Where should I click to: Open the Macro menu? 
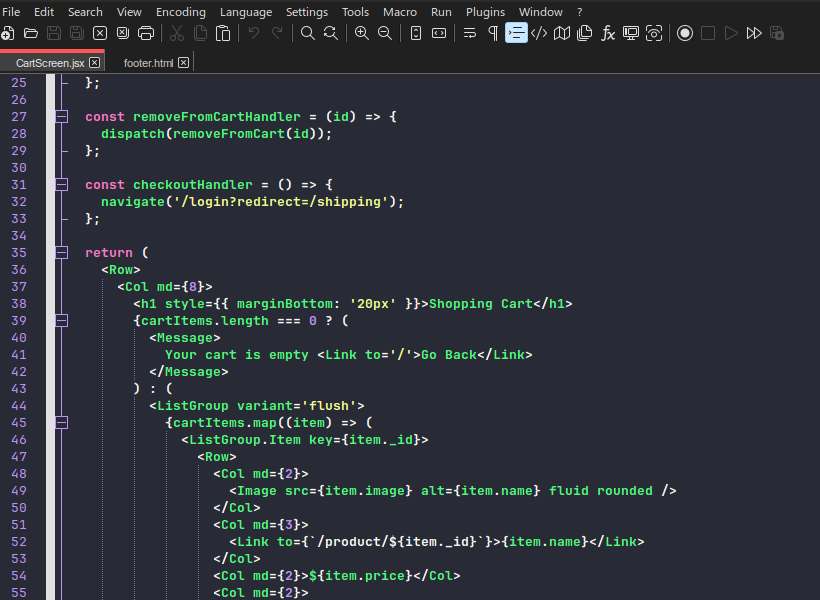400,12
